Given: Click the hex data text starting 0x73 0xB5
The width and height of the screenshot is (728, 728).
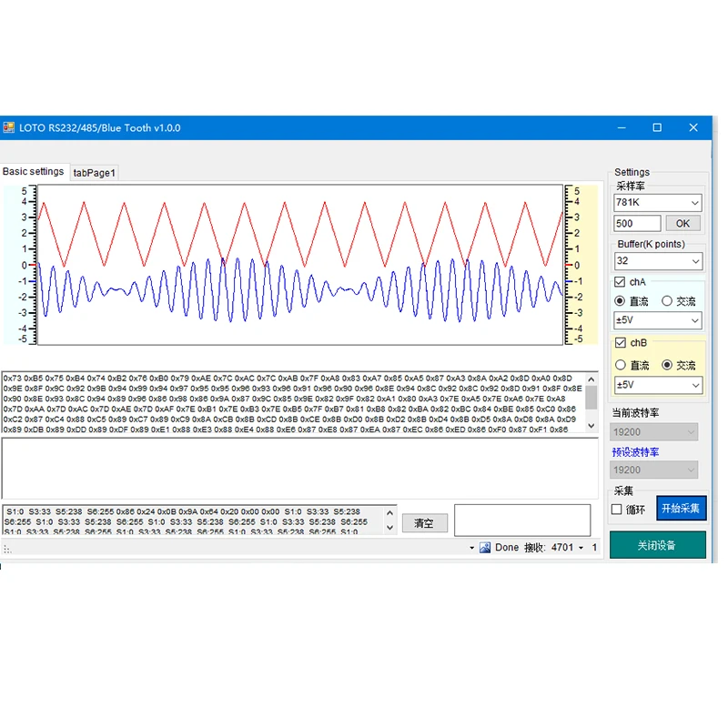Looking at the screenshot, I should [292, 403].
